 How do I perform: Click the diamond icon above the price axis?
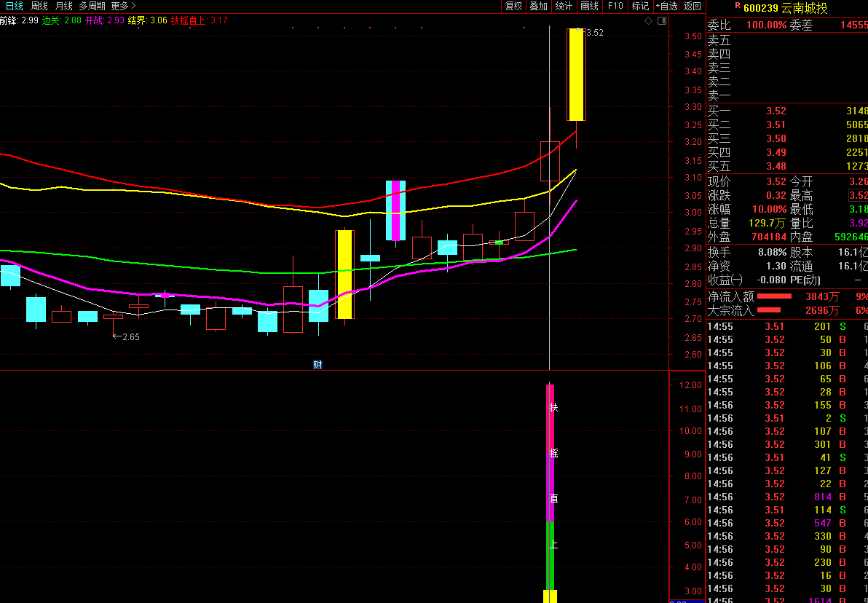[648, 21]
